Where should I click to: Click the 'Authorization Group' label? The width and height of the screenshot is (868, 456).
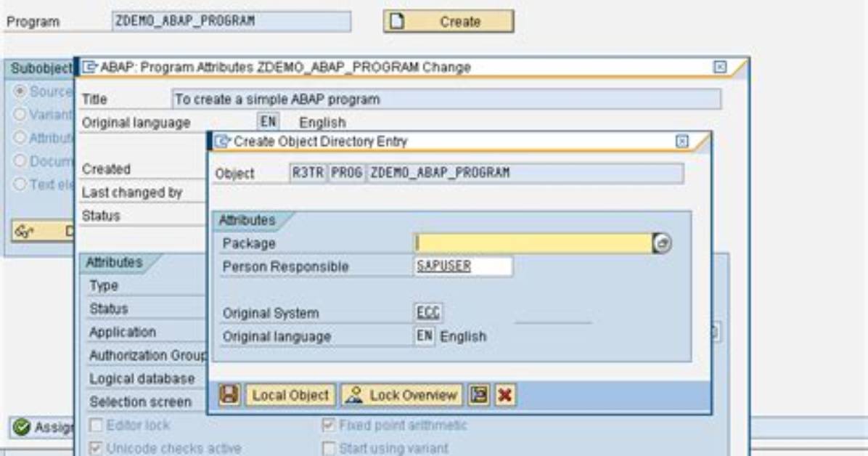[x=148, y=355]
